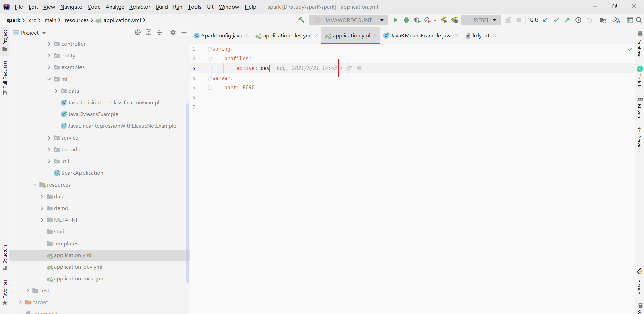Image resolution: width=644 pixels, height=314 pixels.
Task: Open the Project view dropdown
Action: point(44,33)
